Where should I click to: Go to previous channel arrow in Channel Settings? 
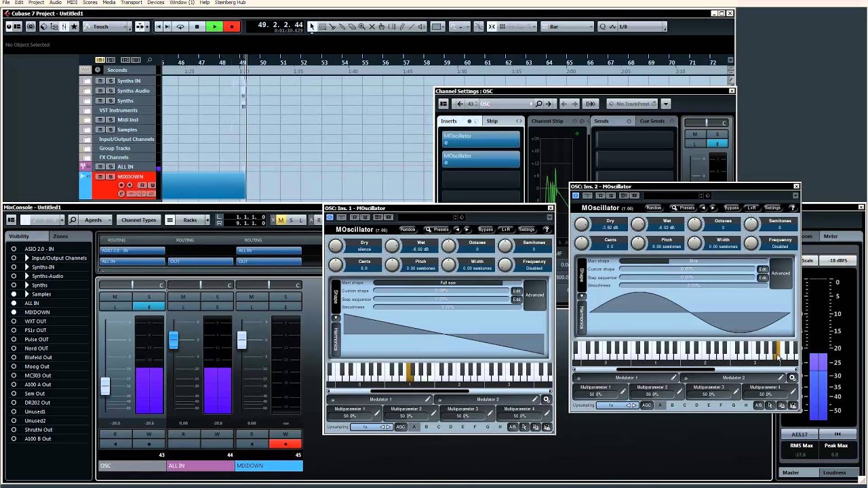pos(460,104)
